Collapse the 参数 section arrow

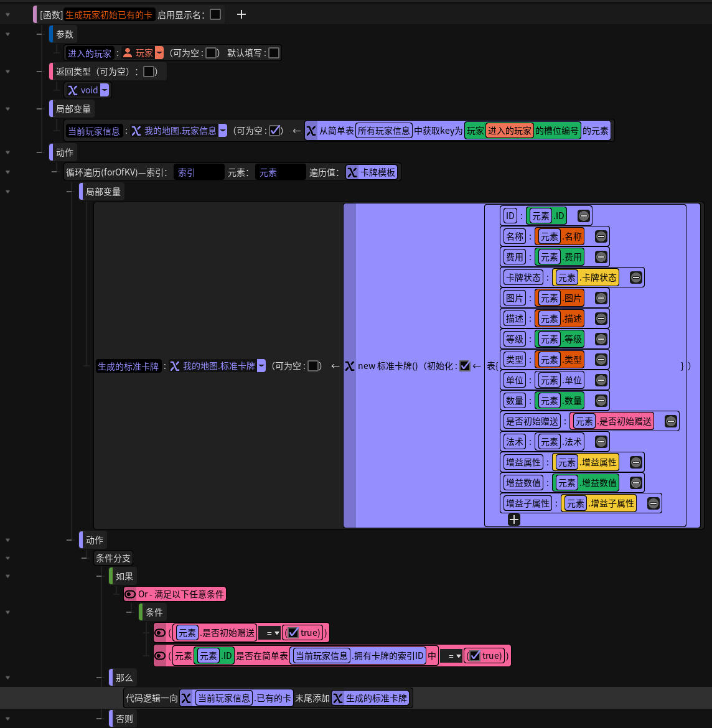[8, 34]
